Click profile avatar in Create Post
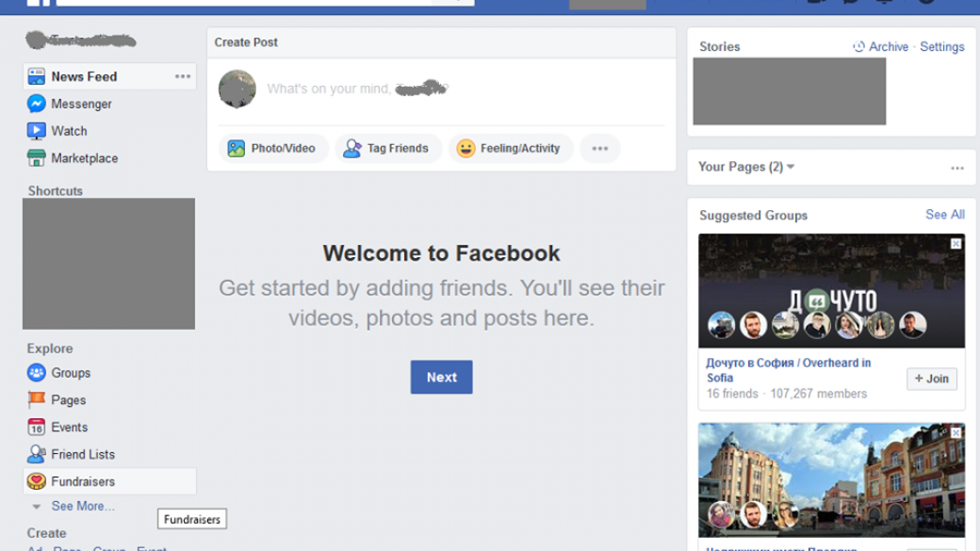The height and width of the screenshot is (551, 980). tap(237, 89)
